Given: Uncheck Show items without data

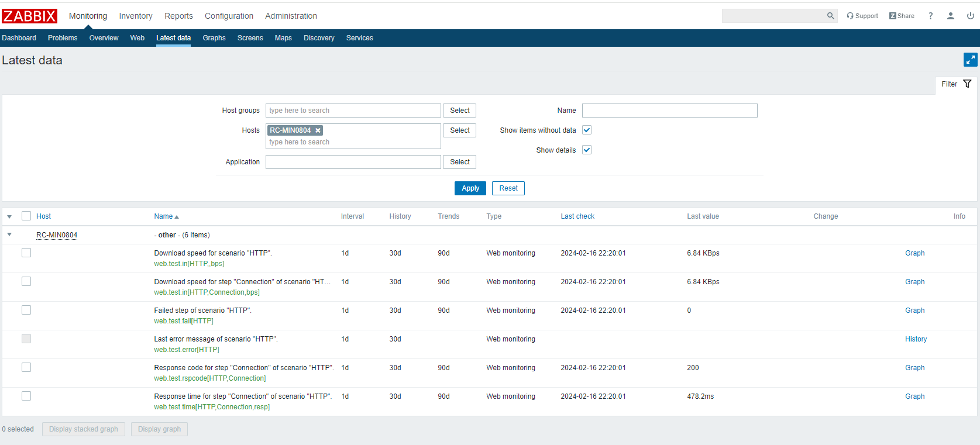Looking at the screenshot, I should coord(587,130).
